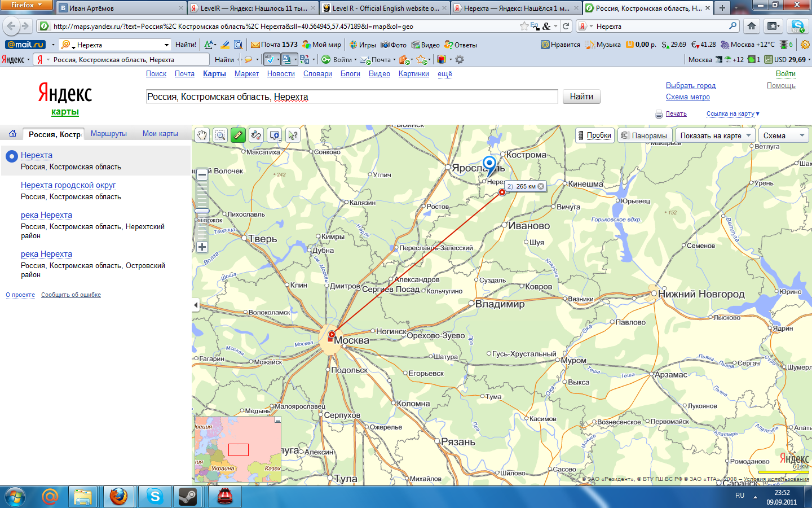
Task: Open the река Нерехта Нерехтский район result
Action: click(x=46, y=215)
